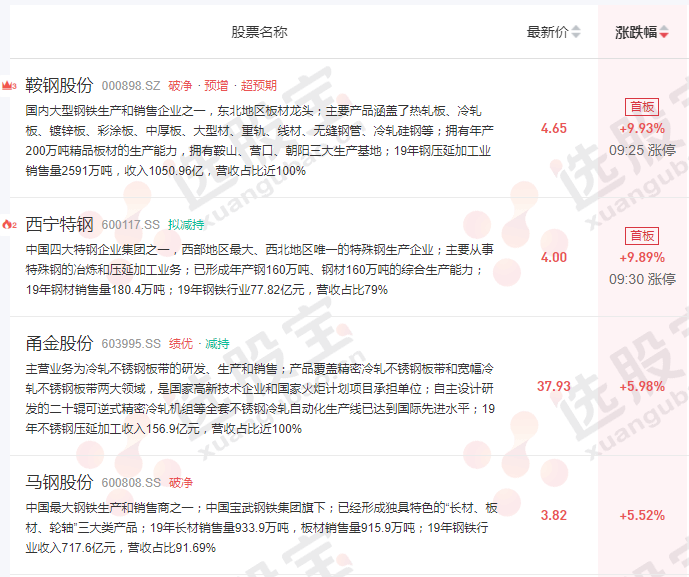Click the 首板 badge for 西宁特钢

[x=642, y=236]
